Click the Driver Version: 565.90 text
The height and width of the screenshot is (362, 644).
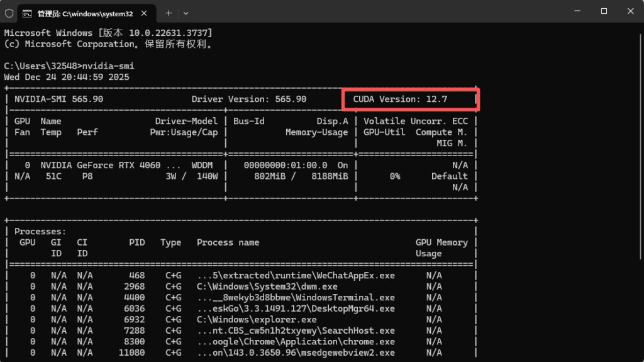pos(248,99)
